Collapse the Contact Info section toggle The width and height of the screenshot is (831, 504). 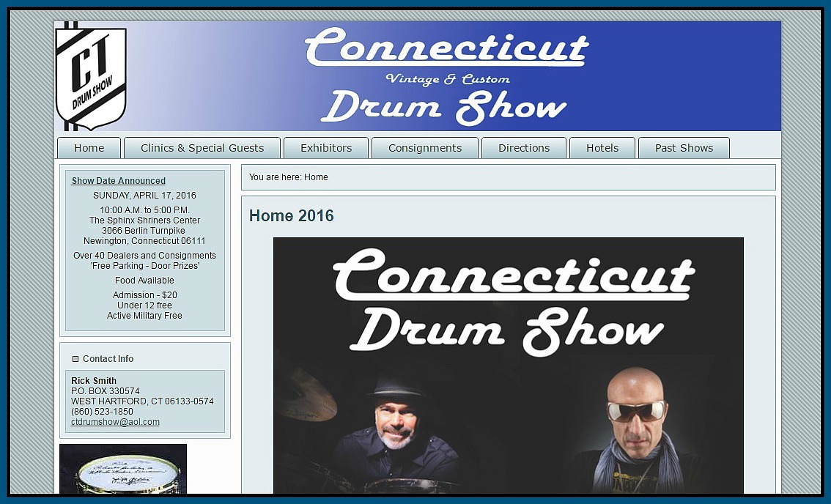75,359
